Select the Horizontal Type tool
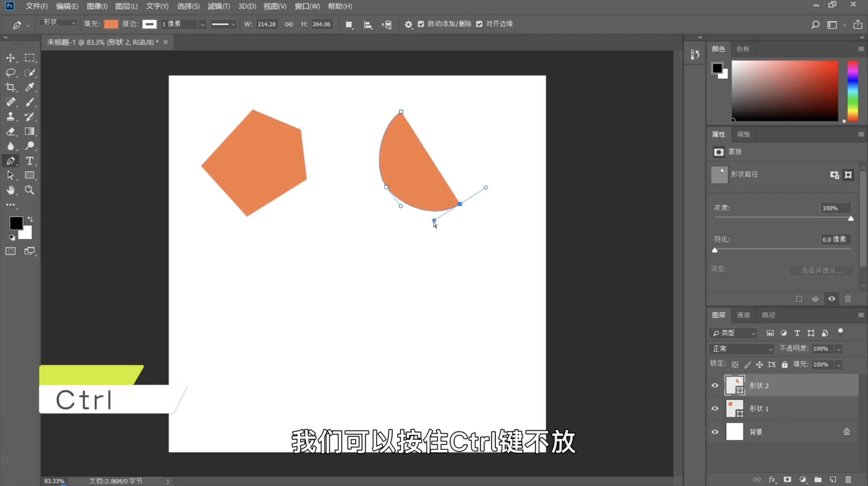The image size is (868, 486). coord(30,161)
